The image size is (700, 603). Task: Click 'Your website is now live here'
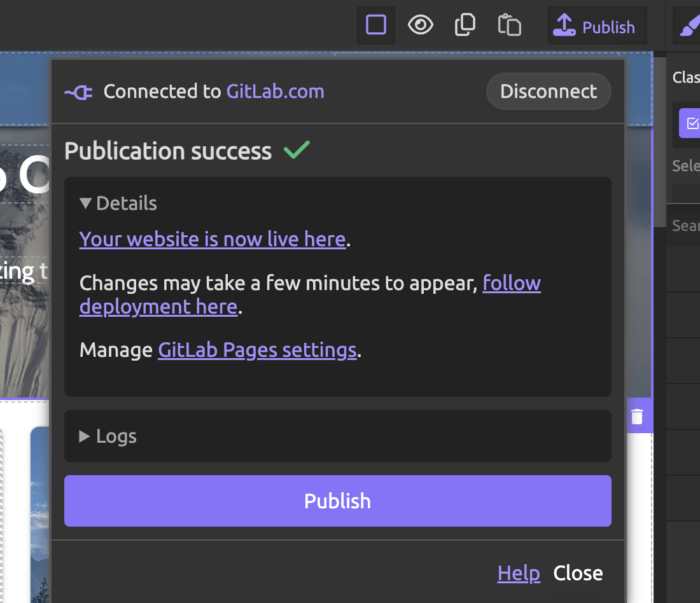(x=211, y=239)
